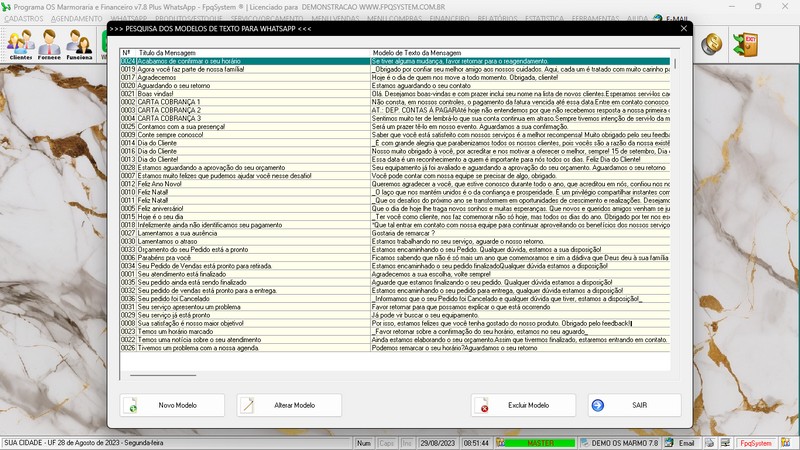Viewport: 800px width, 450px height.
Task: Select row 0012 Feliz Ano Novo!
Action: pos(395,184)
